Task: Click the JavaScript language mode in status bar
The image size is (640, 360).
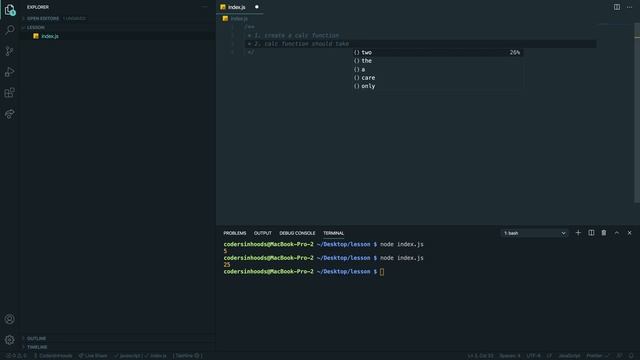Action: coord(569,356)
